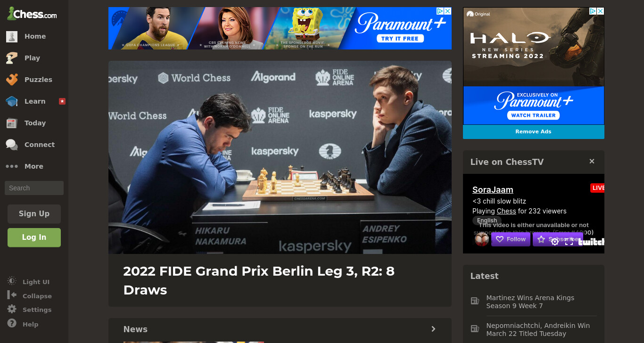Screen dimensions: 644x343
Task: Open the Learn graduation cap icon
Action: [x=12, y=101]
